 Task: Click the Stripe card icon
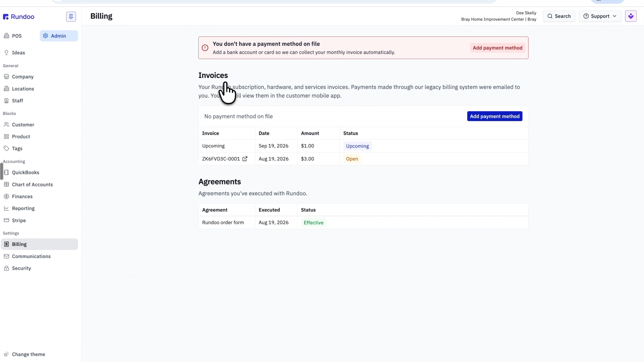click(x=6, y=221)
